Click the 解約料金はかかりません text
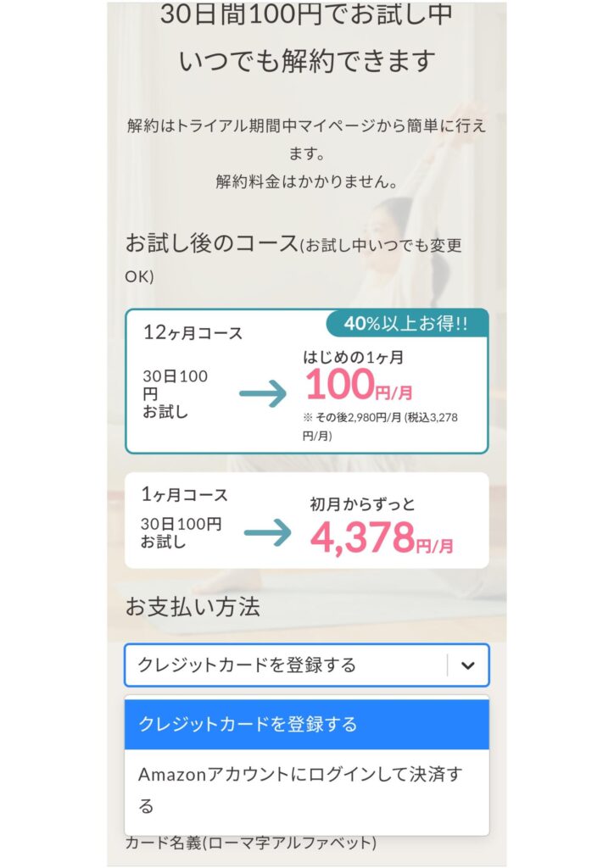 click(307, 181)
